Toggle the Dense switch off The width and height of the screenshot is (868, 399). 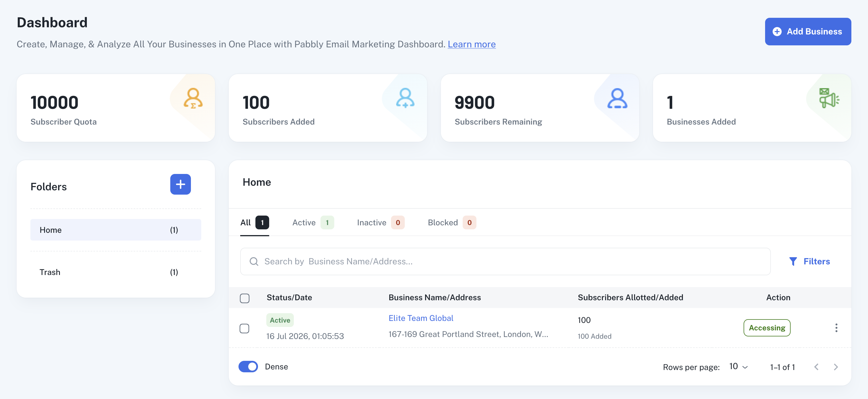(x=248, y=367)
